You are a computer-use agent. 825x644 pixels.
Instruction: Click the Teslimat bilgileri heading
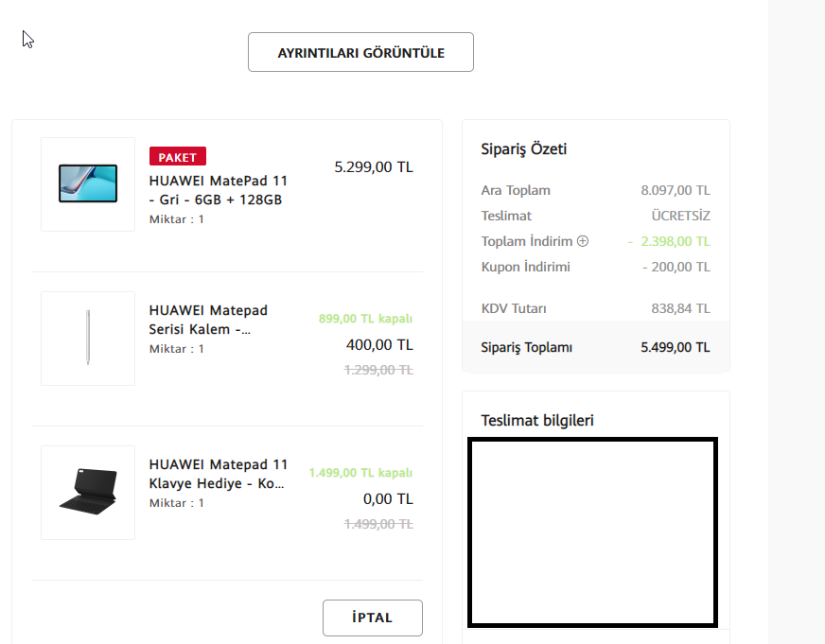(x=537, y=421)
